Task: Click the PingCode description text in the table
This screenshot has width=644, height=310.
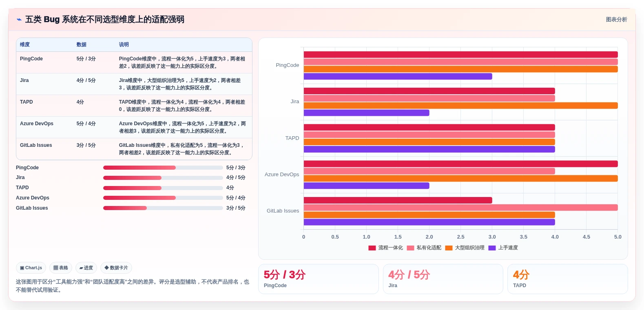Action: [182, 62]
